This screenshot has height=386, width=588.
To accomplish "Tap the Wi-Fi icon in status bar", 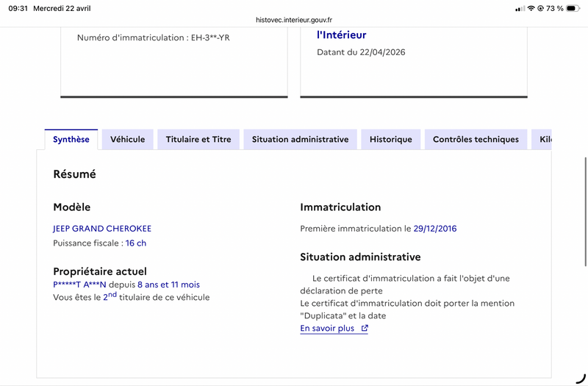I will pyautogui.click(x=531, y=8).
